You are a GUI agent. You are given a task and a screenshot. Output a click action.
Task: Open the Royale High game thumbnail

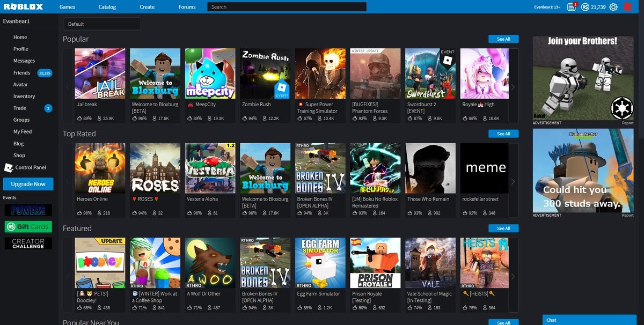pyautogui.click(x=486, y=73)
